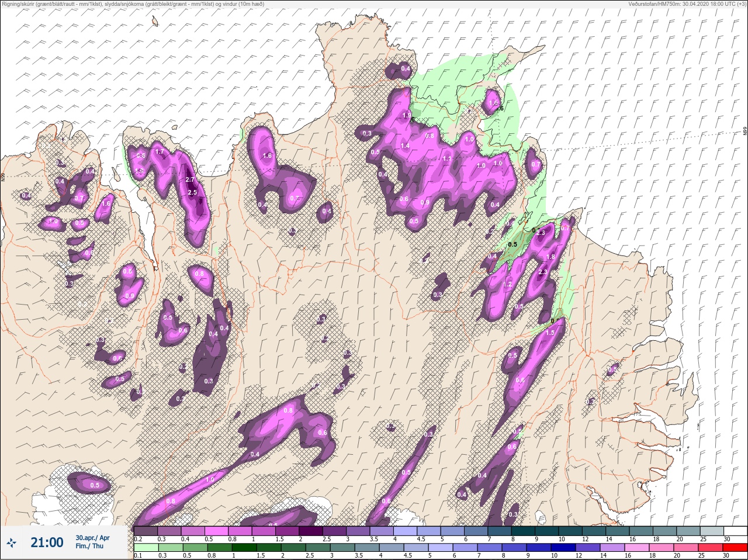The height and width of the screenshot is (560, 748).
Task: Click the 21:00 forecast time display
Action: (47, 542)
